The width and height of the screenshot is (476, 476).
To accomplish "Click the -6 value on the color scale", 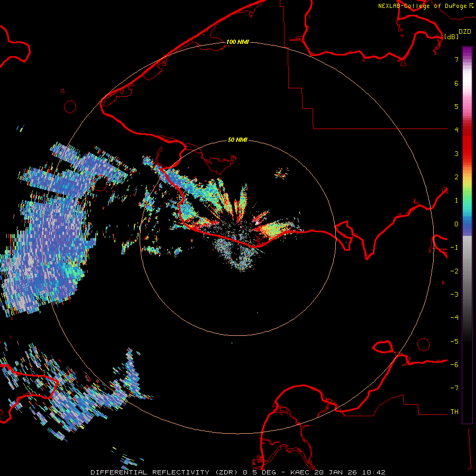I will [454, 365].
